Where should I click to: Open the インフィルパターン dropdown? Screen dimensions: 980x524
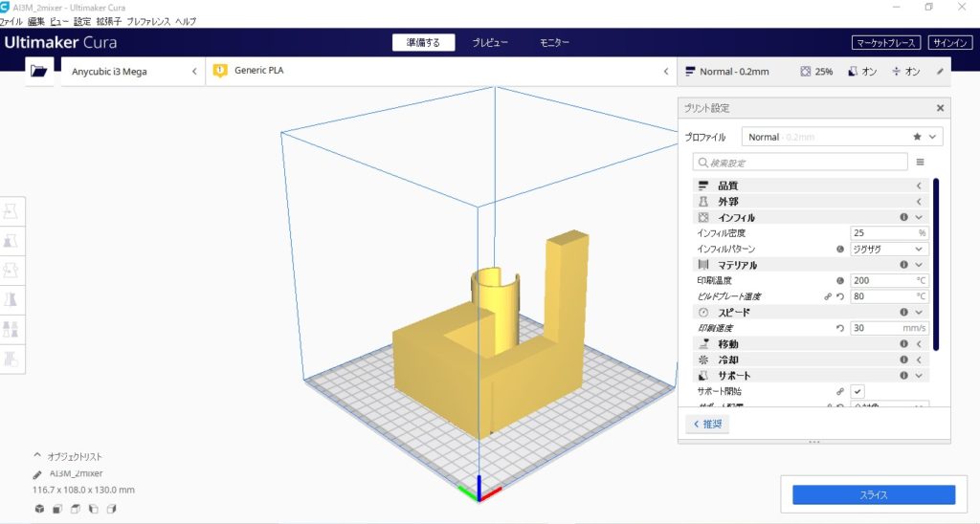[x=889, y=249]
